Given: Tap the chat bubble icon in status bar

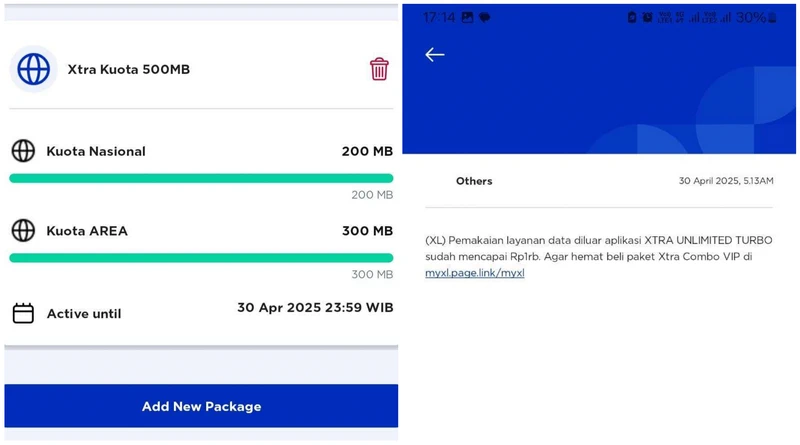Looking at the screenshot, I should pos(485,18).
